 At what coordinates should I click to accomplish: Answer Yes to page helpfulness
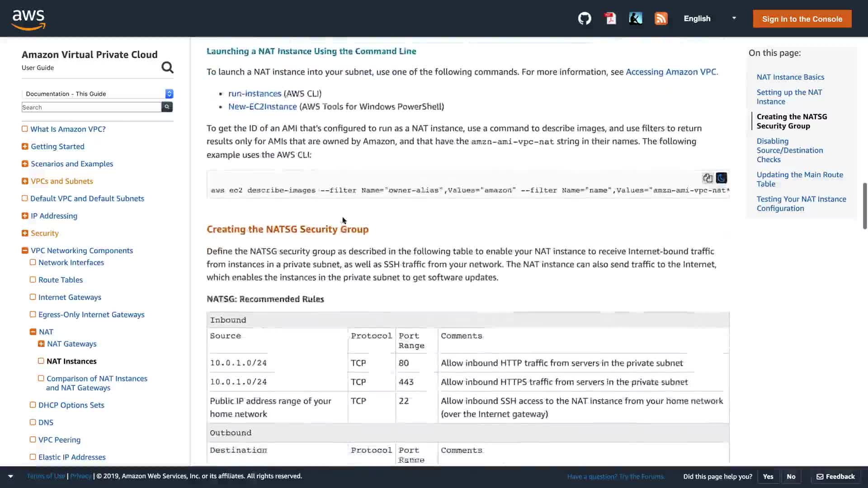click(x=768, y=476)
